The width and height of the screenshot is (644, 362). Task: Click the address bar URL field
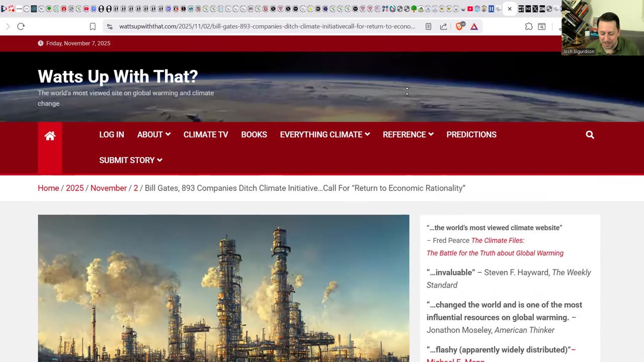tap(267, 27)
